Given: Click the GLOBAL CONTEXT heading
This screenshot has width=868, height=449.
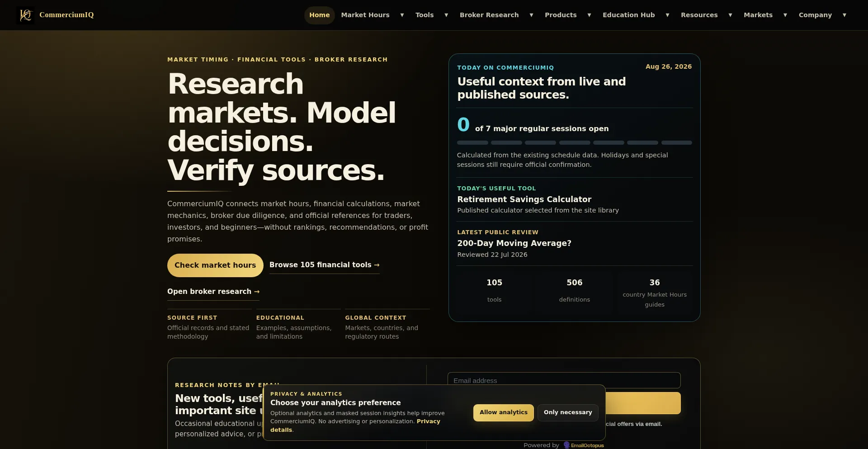Looking at the screenshot, I should (376, 318).
